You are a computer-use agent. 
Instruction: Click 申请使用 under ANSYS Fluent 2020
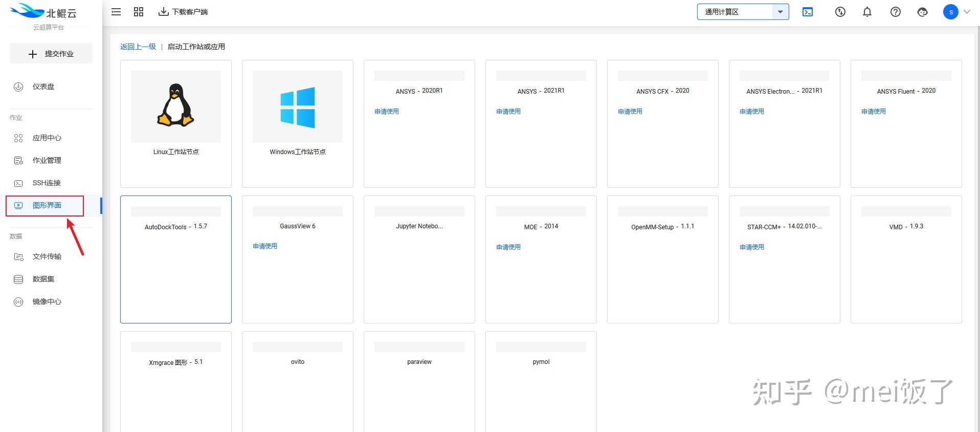874,112
